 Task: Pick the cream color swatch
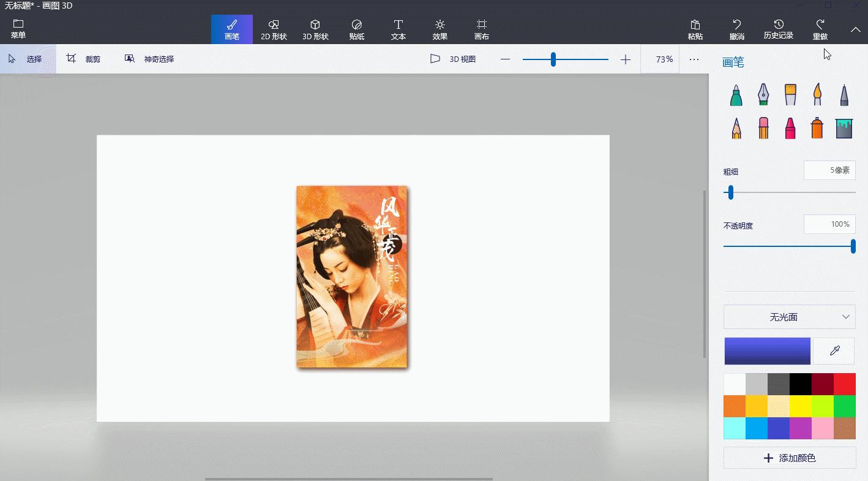[779, 406]
